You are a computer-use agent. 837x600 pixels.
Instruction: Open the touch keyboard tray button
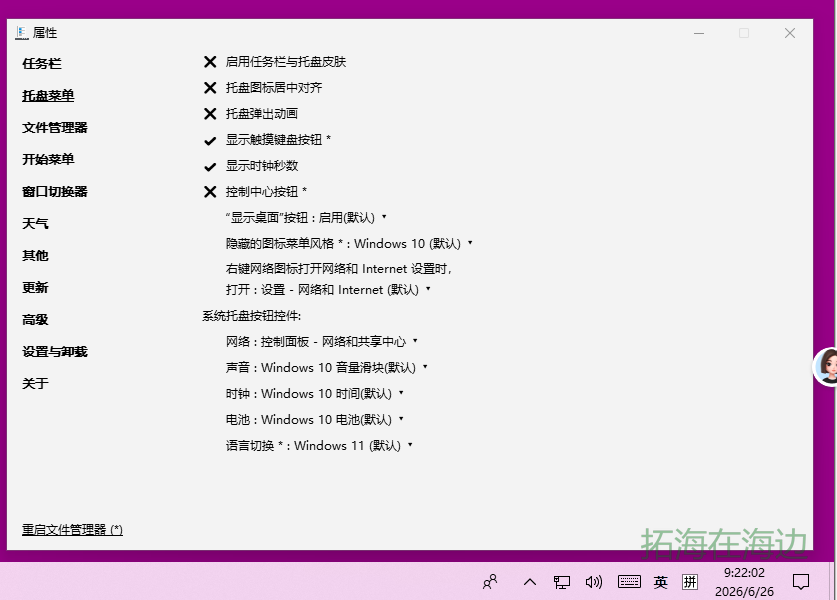[629, 582]
